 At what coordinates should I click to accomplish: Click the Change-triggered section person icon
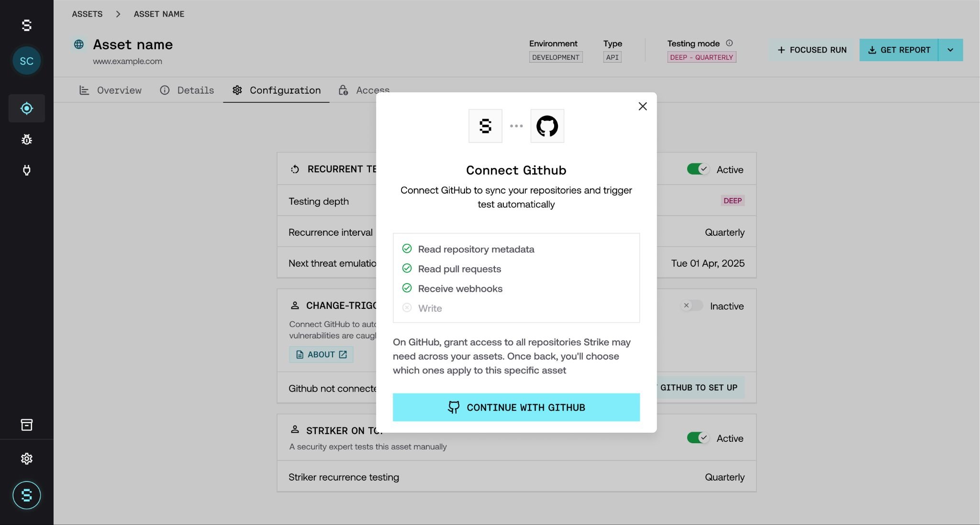[x=295, y=306]
